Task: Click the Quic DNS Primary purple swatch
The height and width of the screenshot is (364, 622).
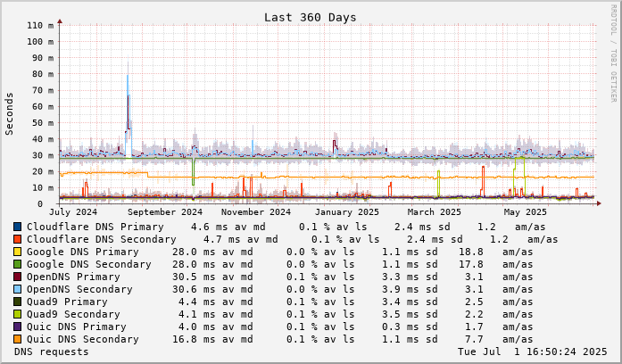Action: pyautogui.click(x=17, y=327)
